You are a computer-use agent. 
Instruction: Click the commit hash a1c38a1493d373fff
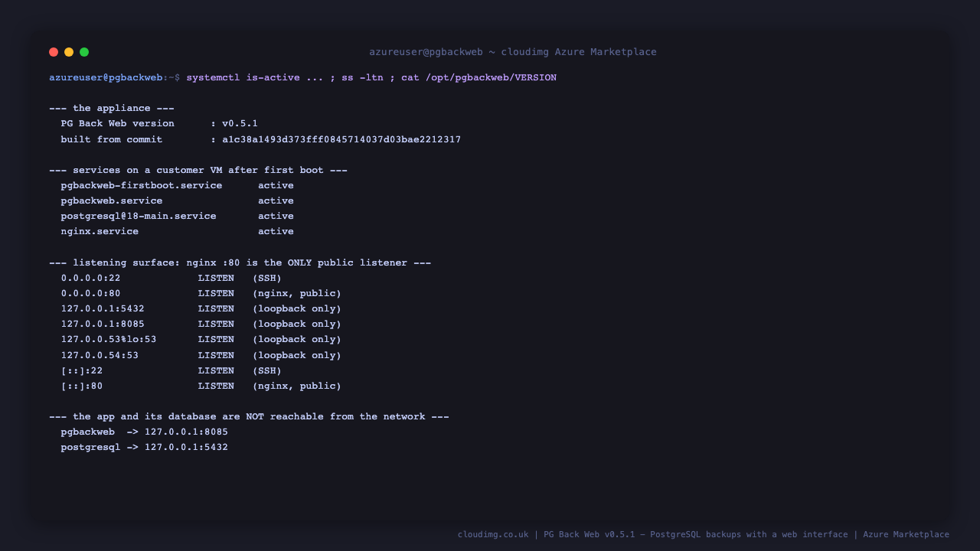(x=341, y=139)
